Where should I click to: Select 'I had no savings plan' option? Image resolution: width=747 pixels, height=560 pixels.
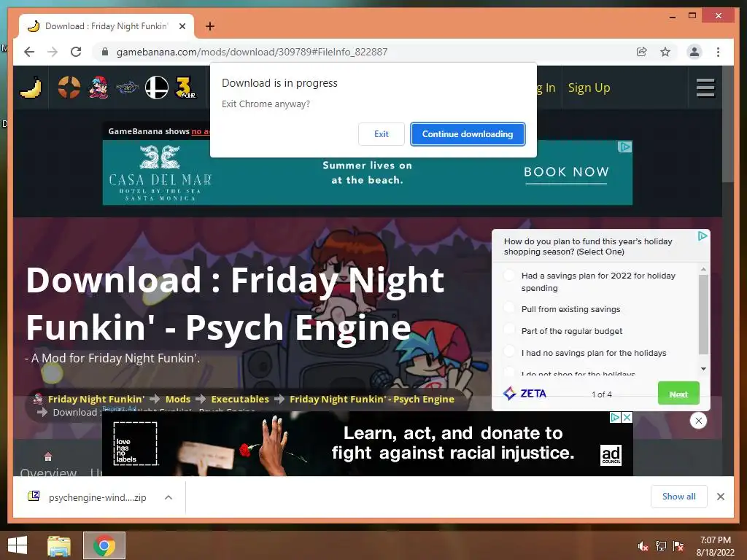coord(509,351)
